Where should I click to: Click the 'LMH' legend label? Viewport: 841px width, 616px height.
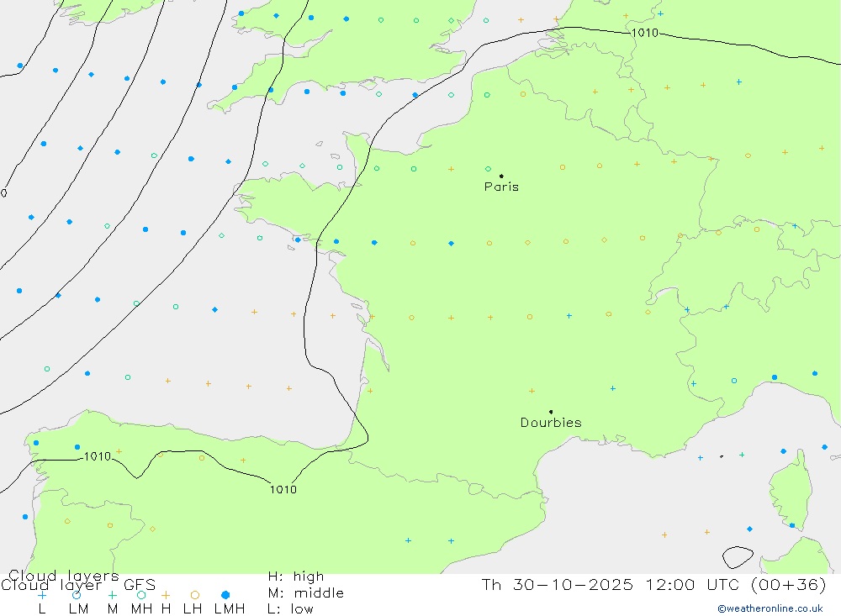(230, 609)
